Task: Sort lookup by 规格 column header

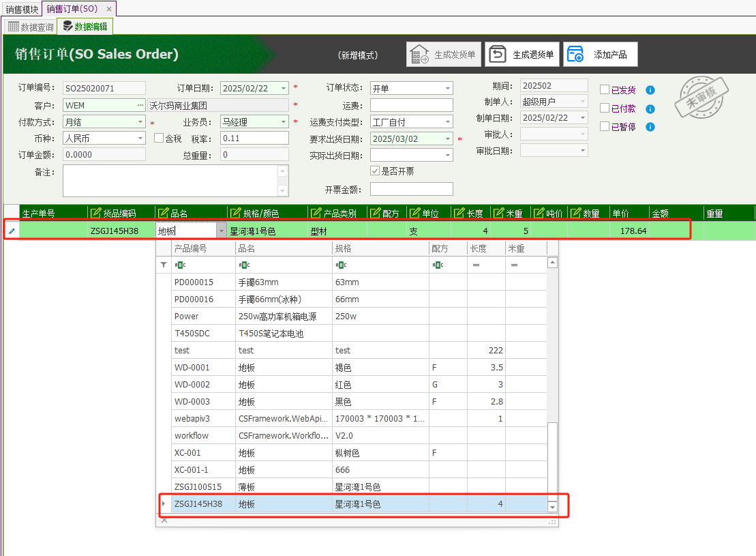Action: pyautogui.click(x=380, y=248)
